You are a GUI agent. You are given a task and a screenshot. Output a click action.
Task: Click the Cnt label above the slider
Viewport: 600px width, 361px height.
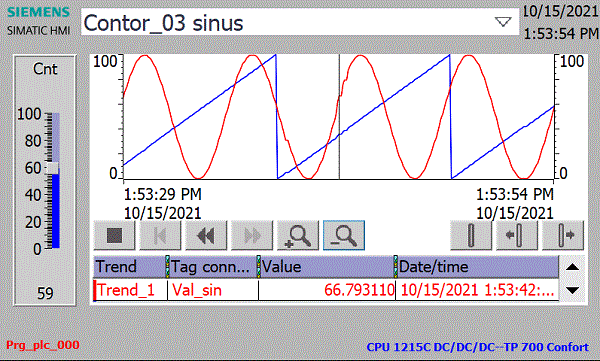click(x=45, y=69)
